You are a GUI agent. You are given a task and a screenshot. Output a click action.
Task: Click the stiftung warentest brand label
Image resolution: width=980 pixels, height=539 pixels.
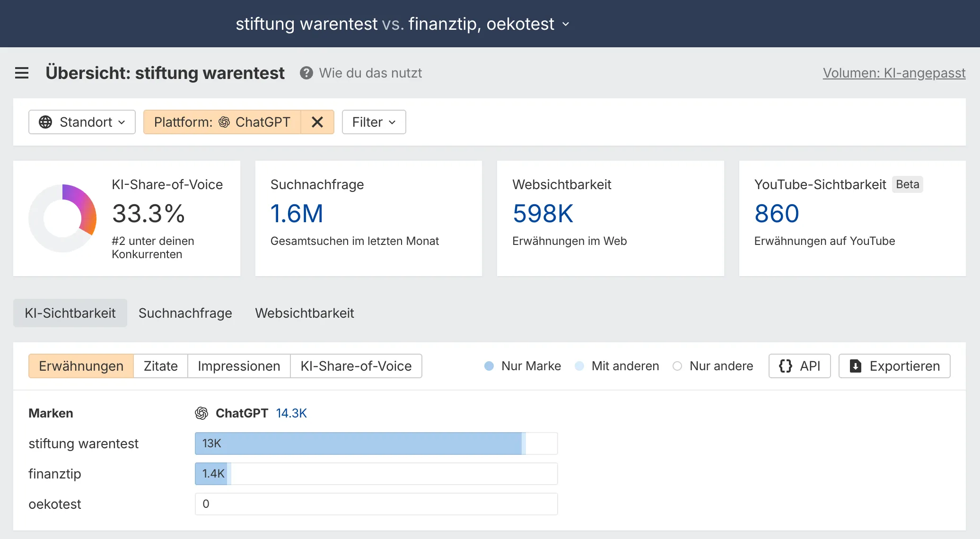(83, 443)
